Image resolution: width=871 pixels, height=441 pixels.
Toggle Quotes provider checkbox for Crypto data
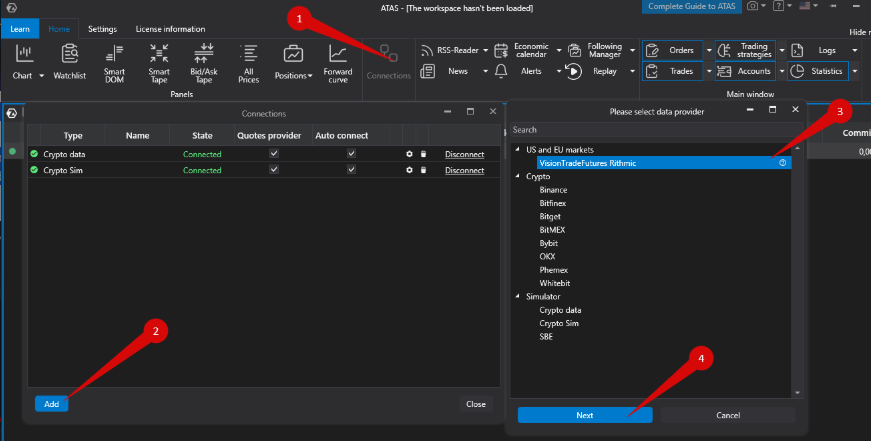(274, 153)
